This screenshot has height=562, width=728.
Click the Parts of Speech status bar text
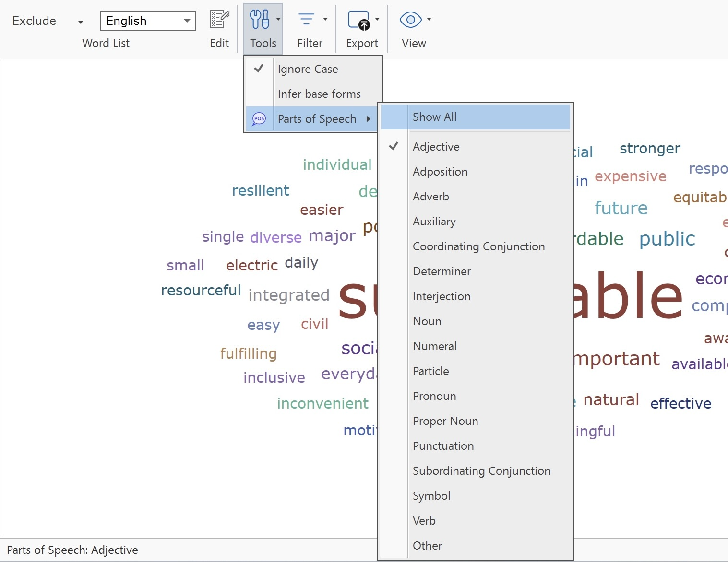click(x=73, y=550)
